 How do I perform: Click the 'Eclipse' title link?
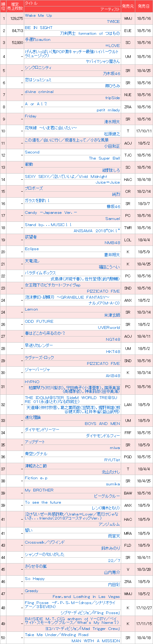pyautogui.click(x=32, y=249)
